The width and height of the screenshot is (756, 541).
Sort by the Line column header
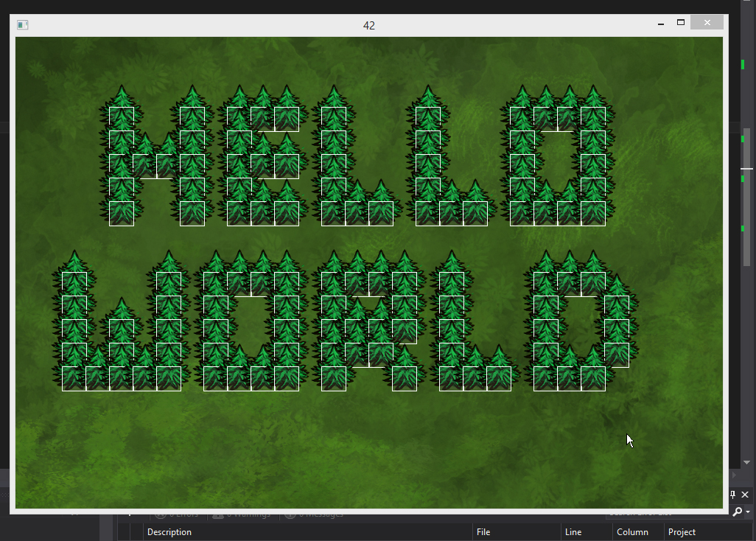(x=573, y=532)
